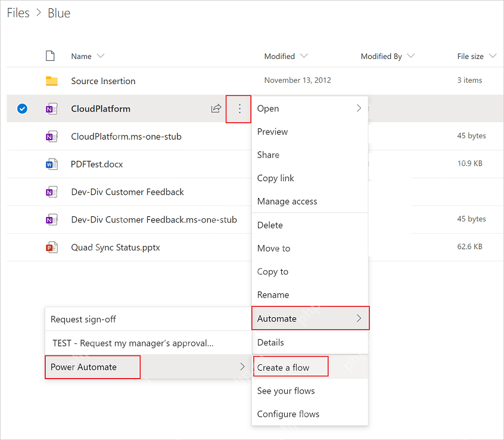
Task: Click the share icon on CloudPlatform row
Action: click(x=216, y=109)
